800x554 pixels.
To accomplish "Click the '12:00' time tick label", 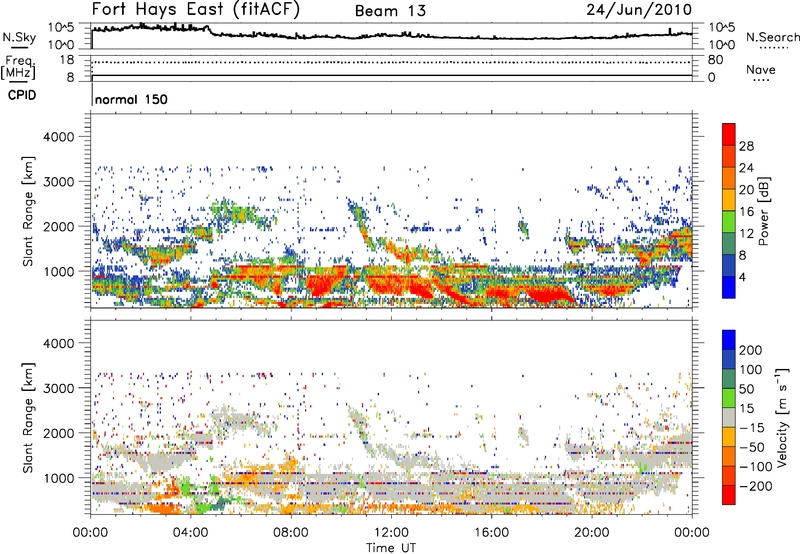I will (x=391, y=533).
